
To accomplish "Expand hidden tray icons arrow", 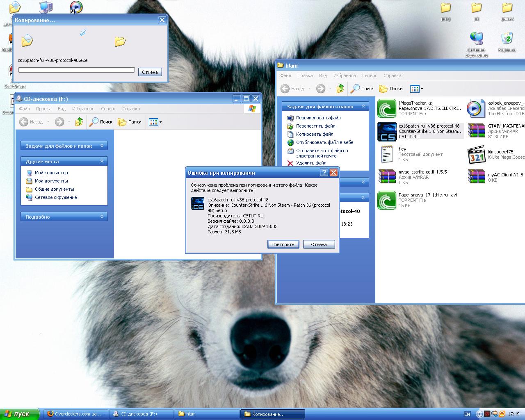I will [479, 414].
